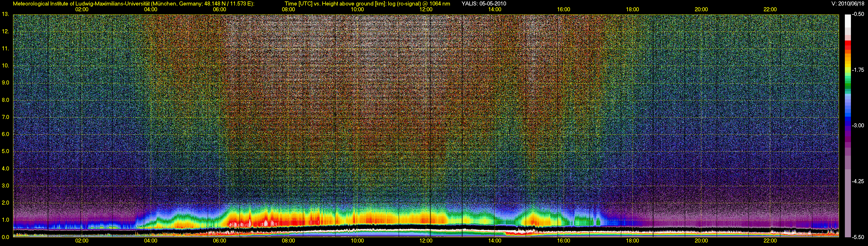Click the 06:00 label on the bottom time axis

click(x=219, y=241)
